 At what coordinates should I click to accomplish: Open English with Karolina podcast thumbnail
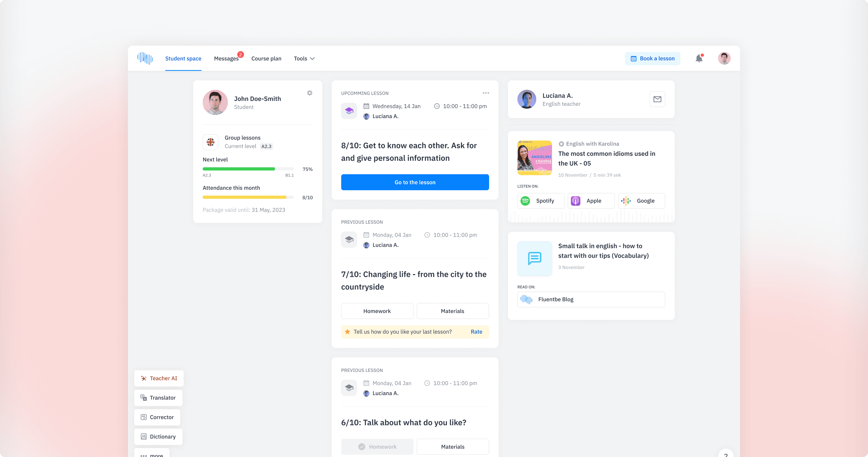tap(535, 158)
